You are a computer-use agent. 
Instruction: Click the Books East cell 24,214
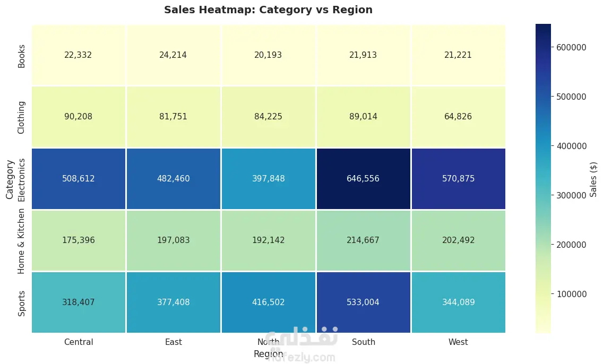click(174, 55)
